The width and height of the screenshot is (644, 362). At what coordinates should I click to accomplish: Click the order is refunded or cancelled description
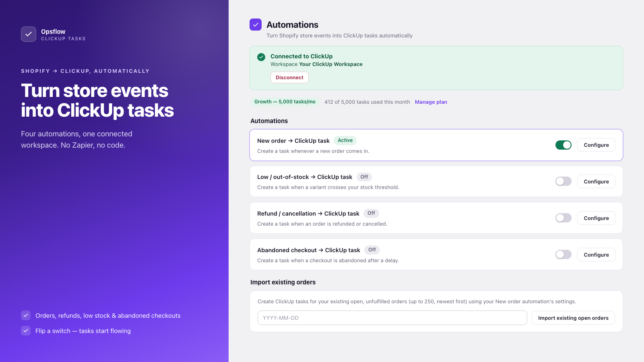coord(322,224)
